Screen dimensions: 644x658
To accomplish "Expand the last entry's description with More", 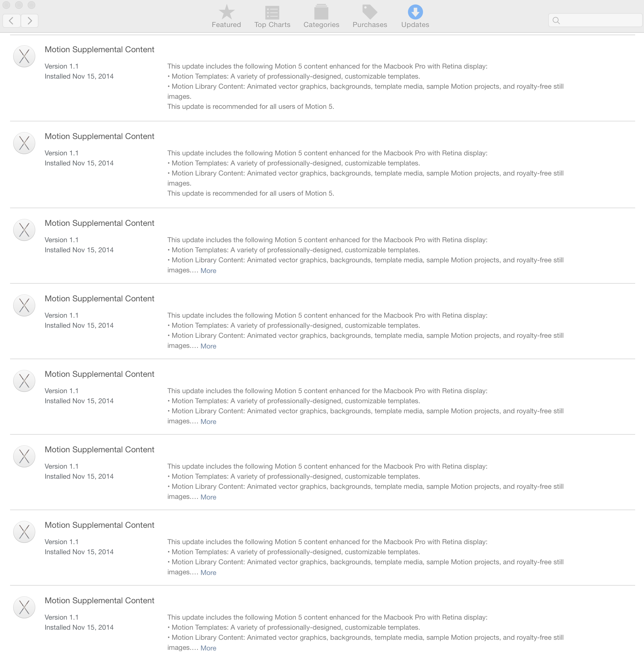I will pos(208,648).
